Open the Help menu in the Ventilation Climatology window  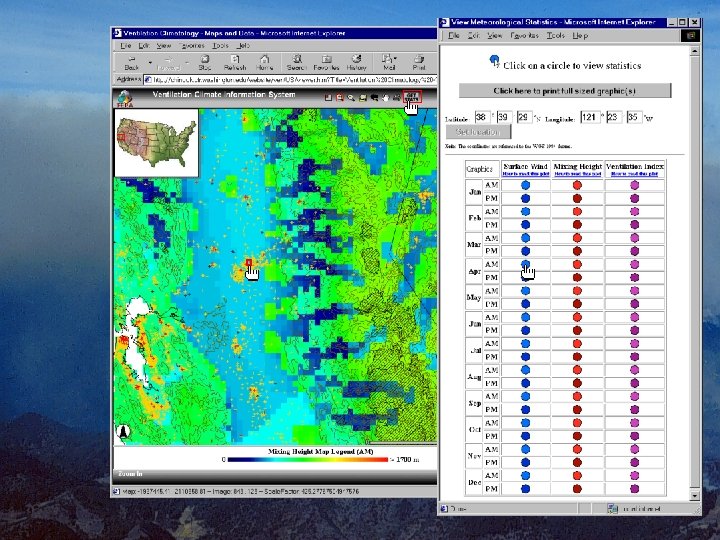(243, 45)
